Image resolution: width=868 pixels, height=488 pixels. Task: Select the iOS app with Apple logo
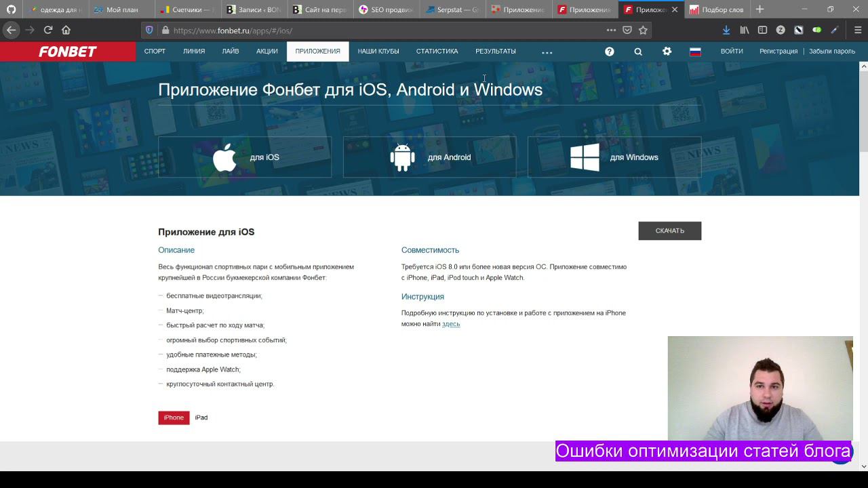tap(245, 157)
